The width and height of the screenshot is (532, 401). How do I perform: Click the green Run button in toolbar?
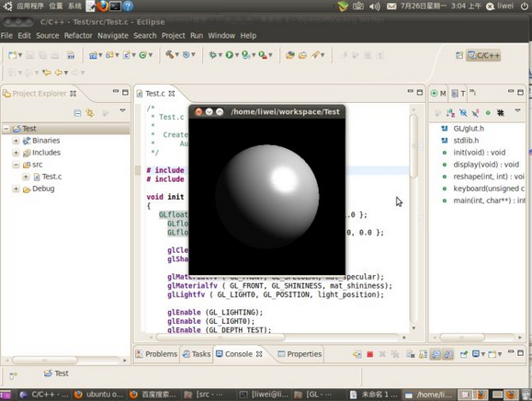click(230, 54)
